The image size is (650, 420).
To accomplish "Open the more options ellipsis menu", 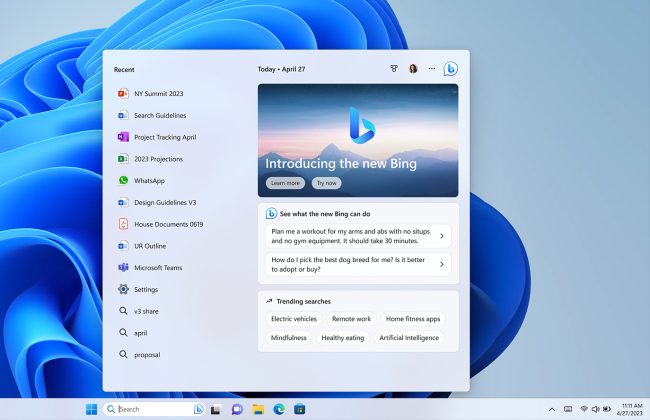I will pos(432,69).
